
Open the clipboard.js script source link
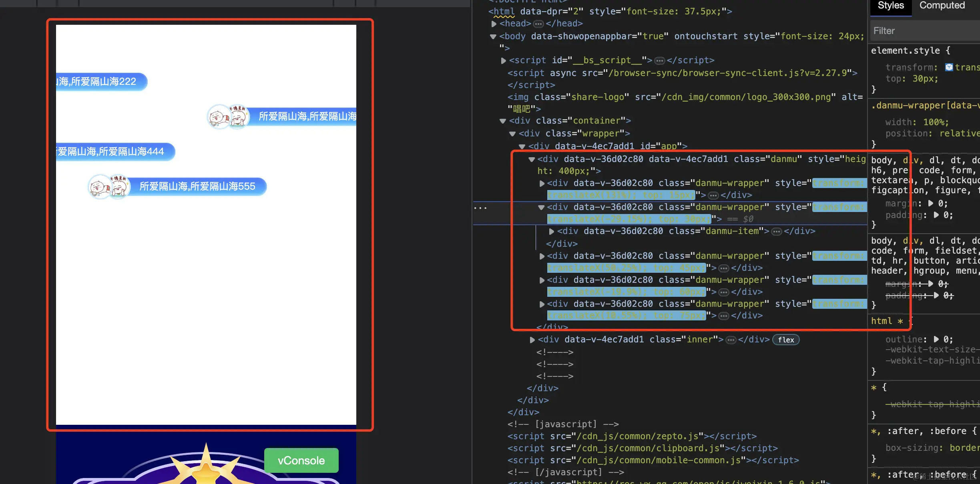click(x=648, y=448)
